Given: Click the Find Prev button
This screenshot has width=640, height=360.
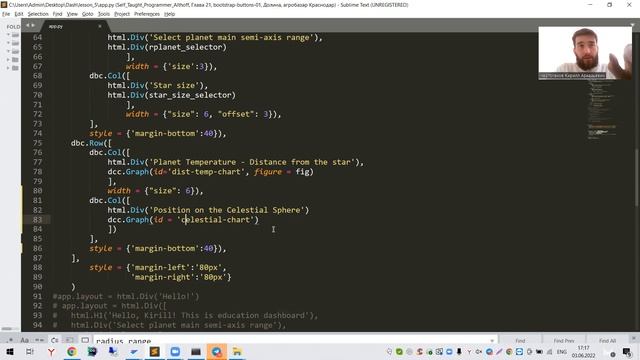Looking at the screenshot, I should click(564, 340).
